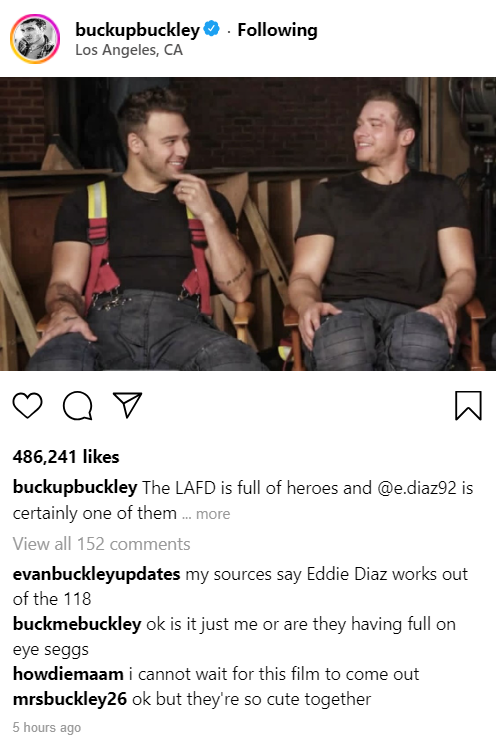Expand caption with the more link
The image size is (496, 748).
[x=213, y=514]
